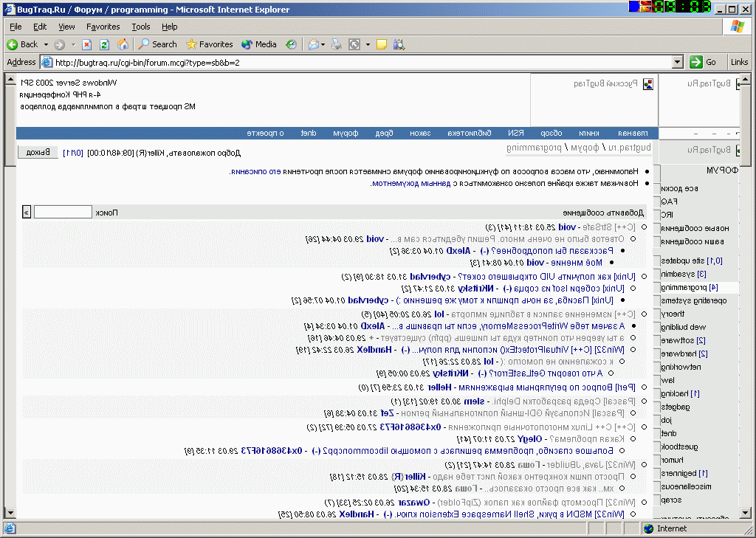Click the Print toolbar icon
756x538 pixels.
(x=337, y=44)
